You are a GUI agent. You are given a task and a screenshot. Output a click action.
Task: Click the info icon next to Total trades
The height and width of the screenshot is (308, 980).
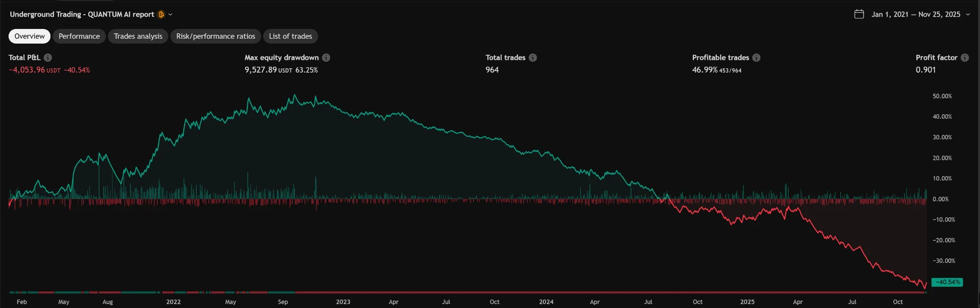click(533, 58)
